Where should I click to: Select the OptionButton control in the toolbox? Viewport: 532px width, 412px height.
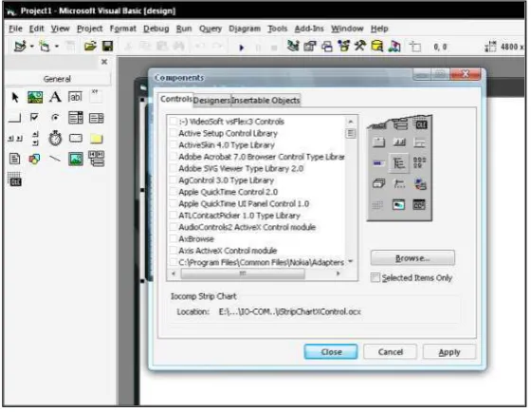pos(55,118)
